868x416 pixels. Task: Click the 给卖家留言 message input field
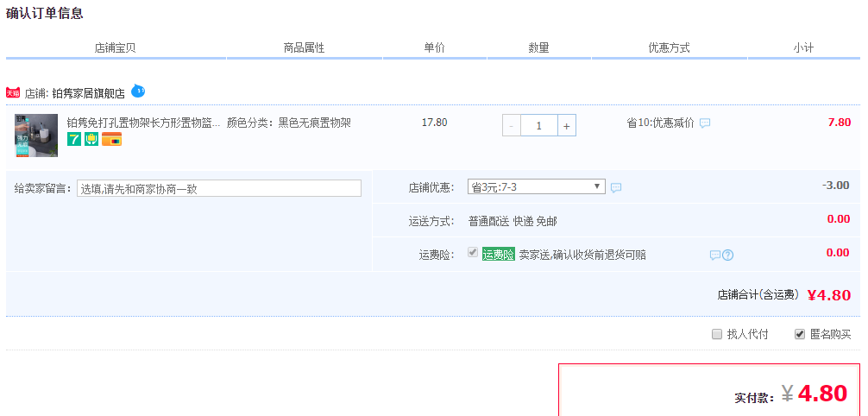point(218,188)
